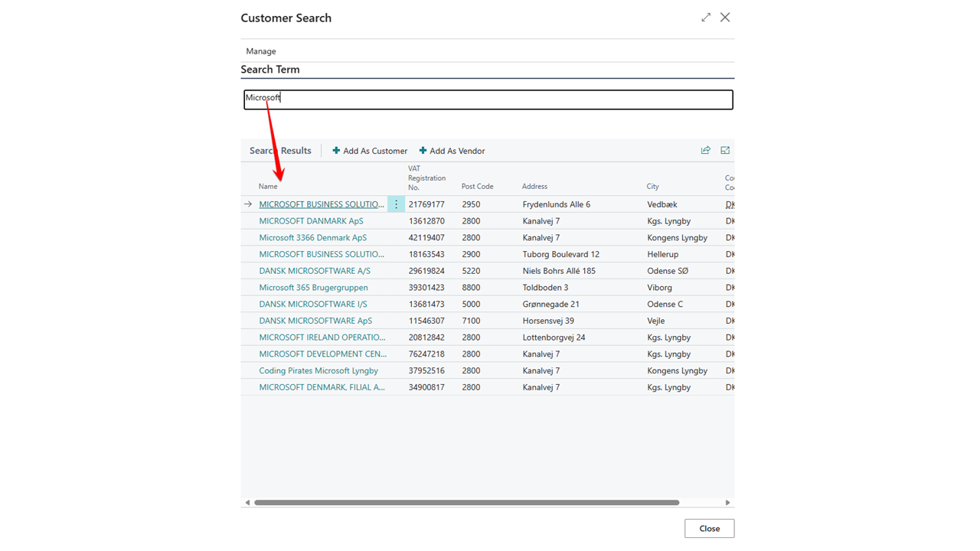
Task: Select VAT number 13681473
Action: [426, 305]
